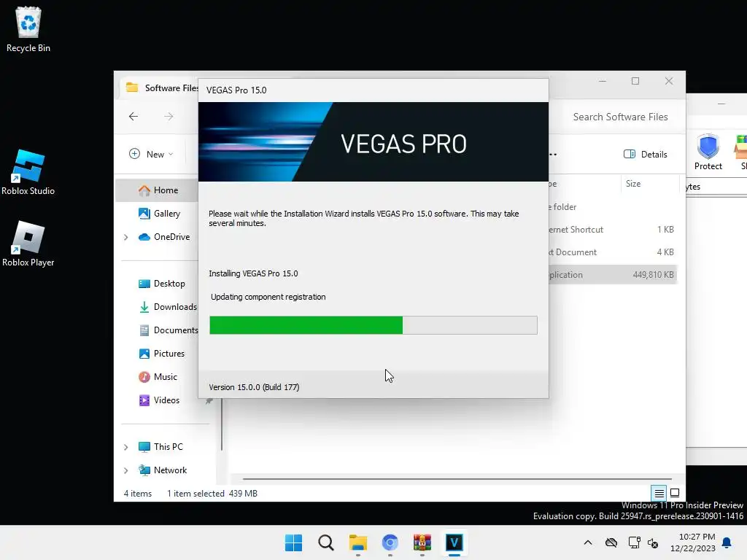Image resolution: width=747 pixels, height=560 pixels.
Task: Open the Chromium browser taskbar icon
Action: point(390,542)
